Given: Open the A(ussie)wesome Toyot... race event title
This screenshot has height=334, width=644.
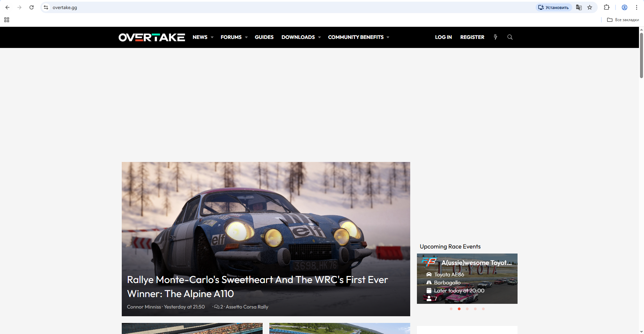Looking at the screenshot, I should pyautogui.click(x=477, y=263).
